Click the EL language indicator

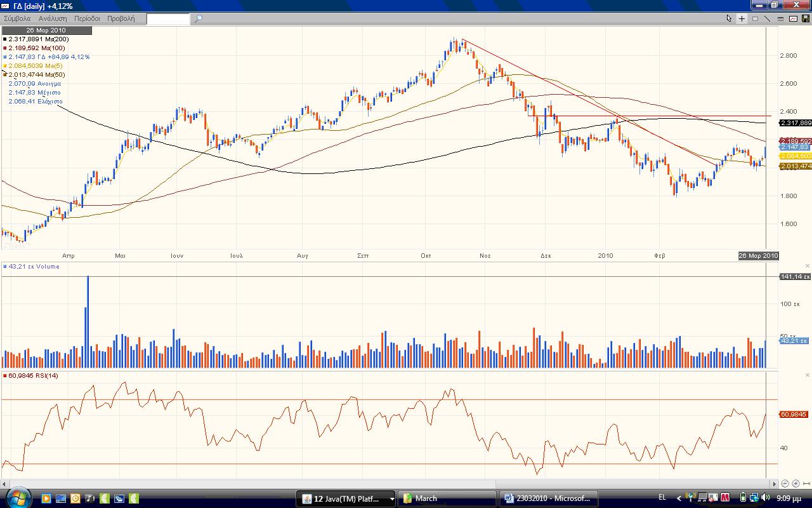pos(662,498)
